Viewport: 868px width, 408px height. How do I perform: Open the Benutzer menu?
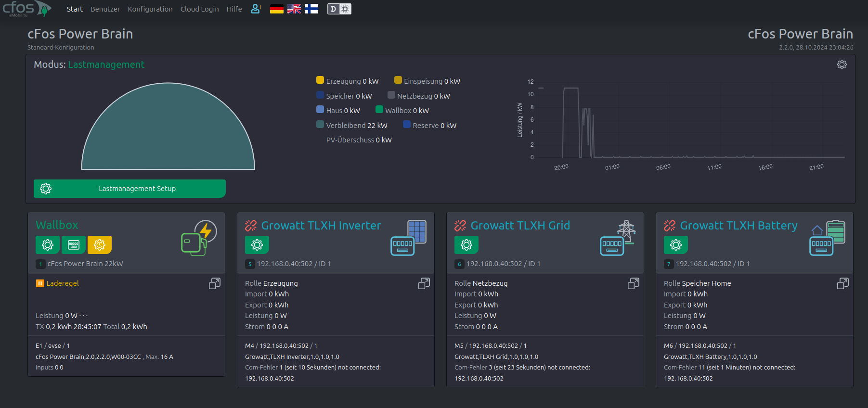pos(105,9)
